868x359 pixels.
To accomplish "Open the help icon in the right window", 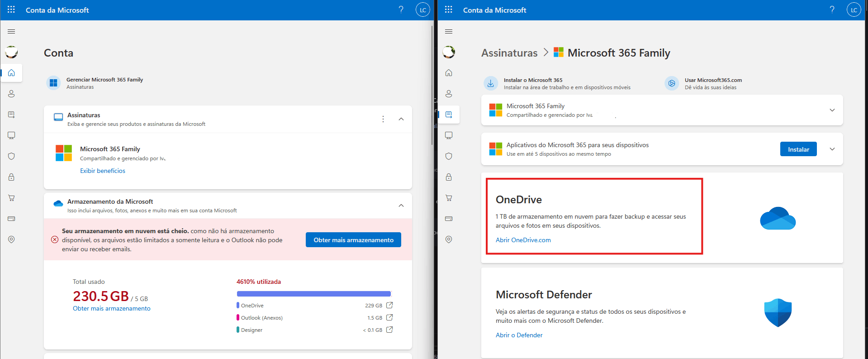I will (832, 10).
